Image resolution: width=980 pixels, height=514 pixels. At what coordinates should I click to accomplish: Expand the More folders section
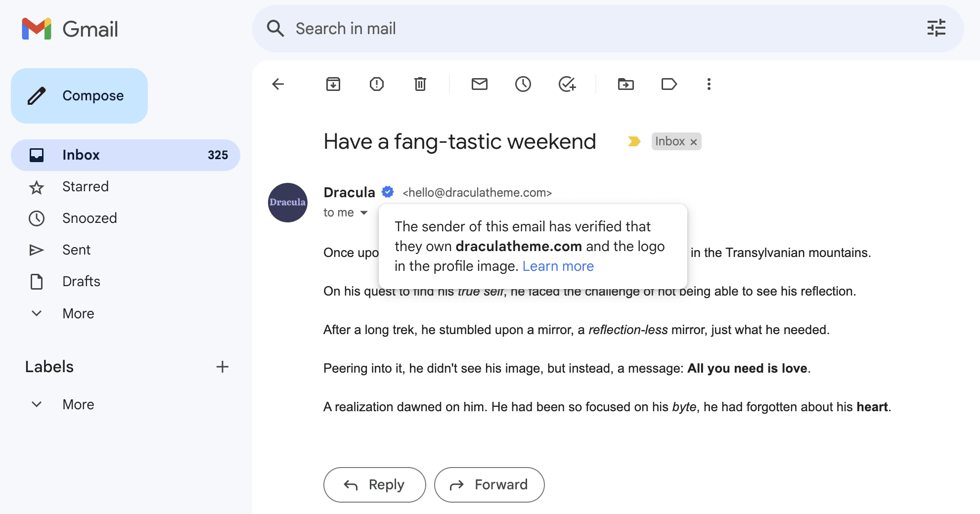point(78,313)
